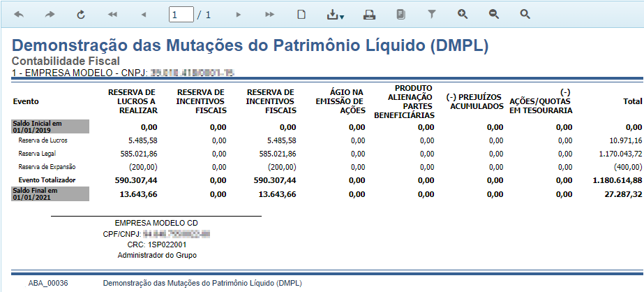The height and width of the screenshot is (292, 644).
Task: Click EMPRESA MODELO CD signature name
Action: (x=156, y=224)
